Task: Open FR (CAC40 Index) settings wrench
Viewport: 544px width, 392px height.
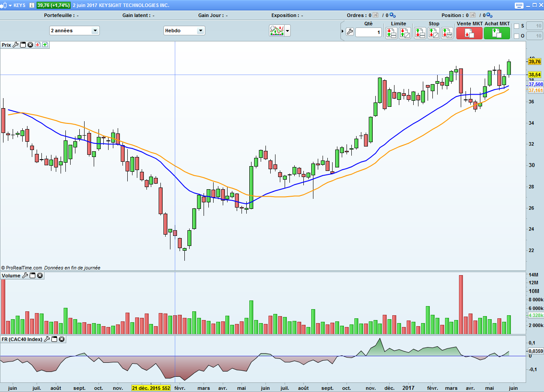Action: click(x=47, y=339)
